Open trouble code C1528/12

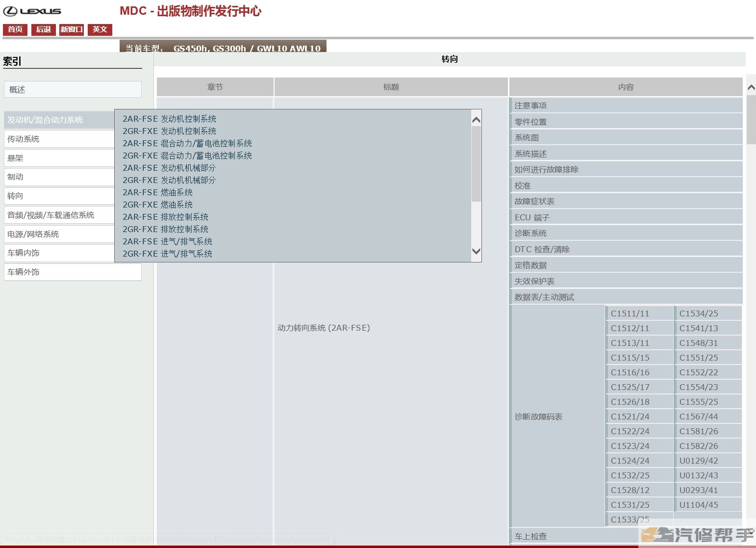tap(640, 490)
